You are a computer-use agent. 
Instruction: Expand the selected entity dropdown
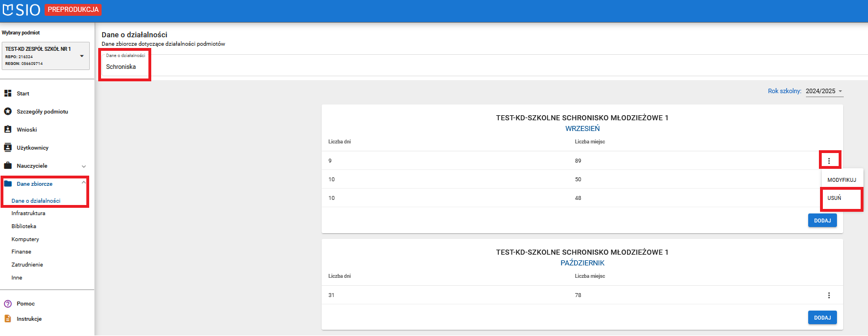coord(82,56)
